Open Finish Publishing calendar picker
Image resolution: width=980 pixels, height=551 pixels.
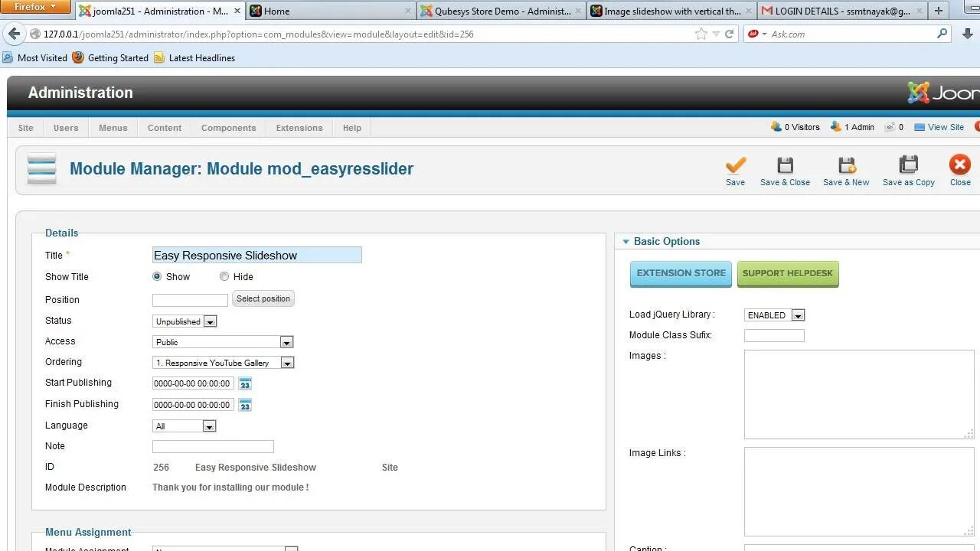click(x=245, y=405)
